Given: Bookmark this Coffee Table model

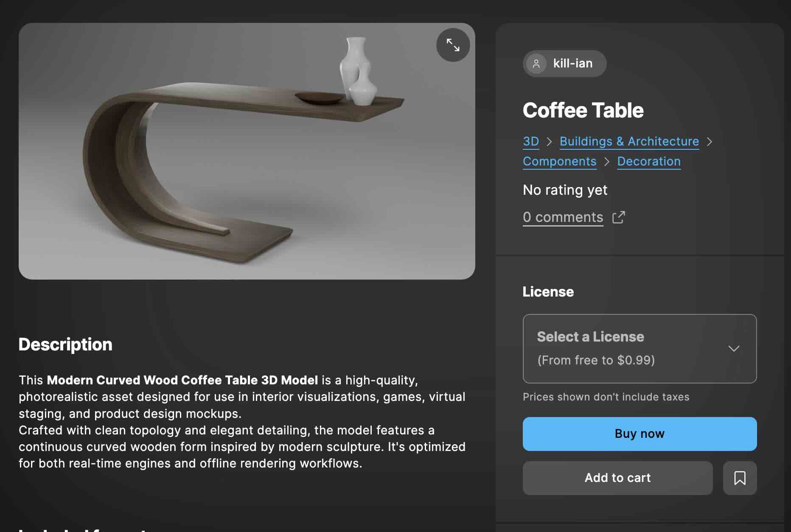Looking at the screenshot, I should tap(740, 478).
